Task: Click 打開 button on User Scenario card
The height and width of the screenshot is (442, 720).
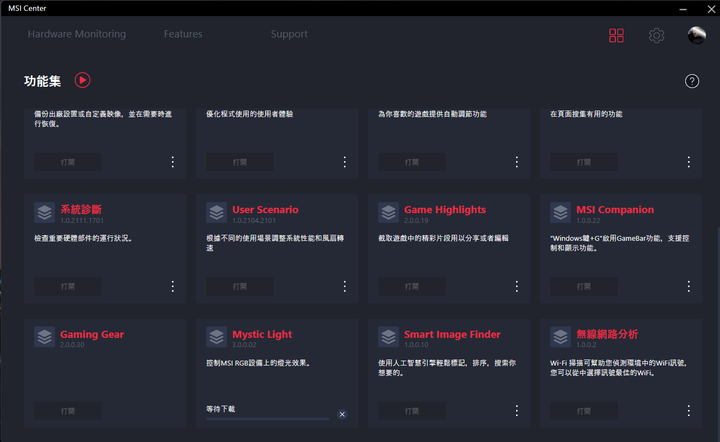Action: (x=240, y=286)
